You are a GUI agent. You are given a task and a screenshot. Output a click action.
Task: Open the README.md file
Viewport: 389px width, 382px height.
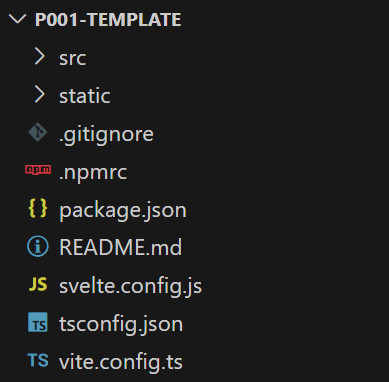tap(121, 247)
